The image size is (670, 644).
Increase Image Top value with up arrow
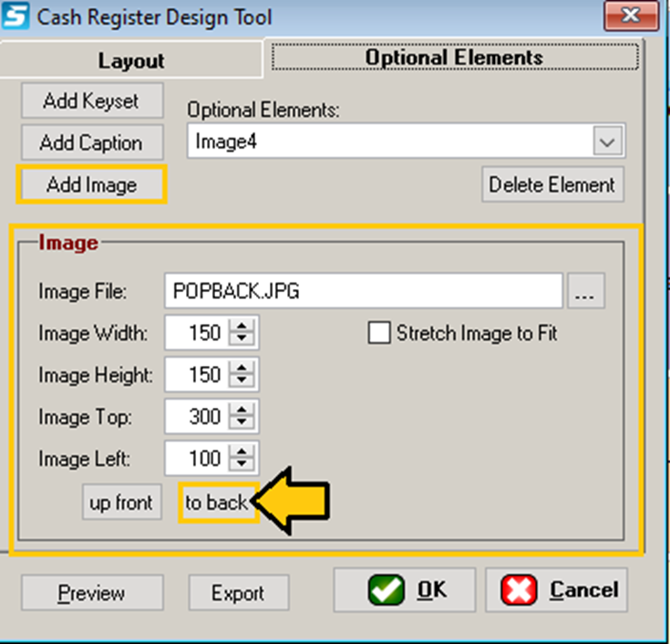(242, 410)
